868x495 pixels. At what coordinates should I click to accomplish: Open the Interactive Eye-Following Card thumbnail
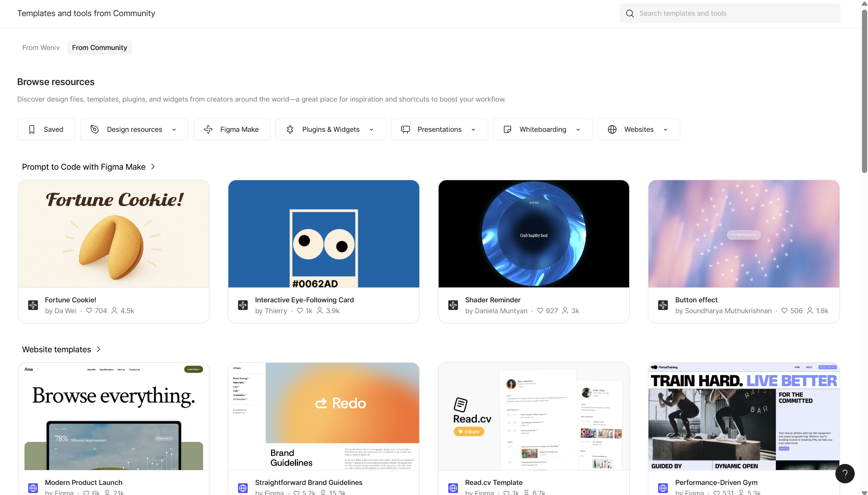point(323,234)
